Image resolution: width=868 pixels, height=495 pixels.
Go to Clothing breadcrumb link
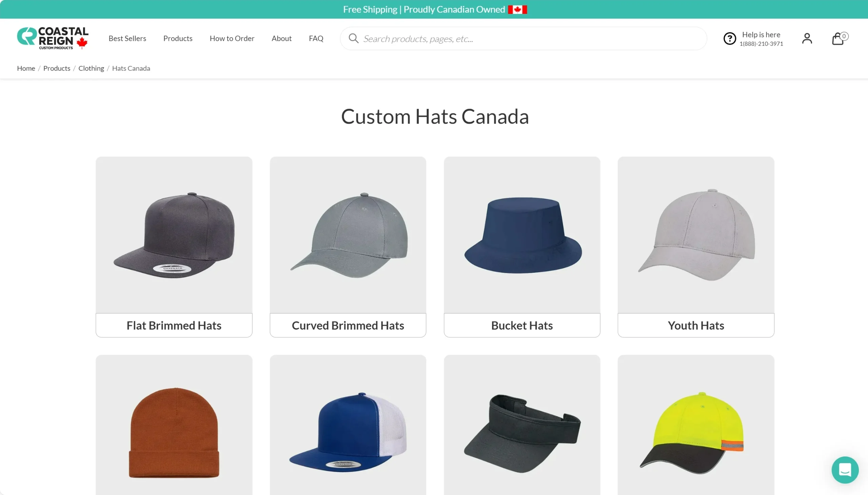click(x=91, y=68)
